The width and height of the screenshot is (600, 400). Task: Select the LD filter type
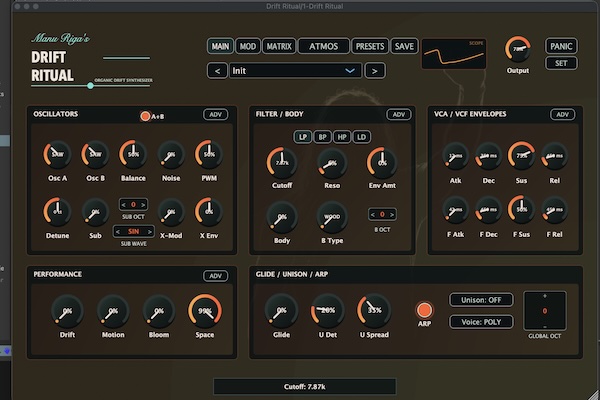(361, 137)
